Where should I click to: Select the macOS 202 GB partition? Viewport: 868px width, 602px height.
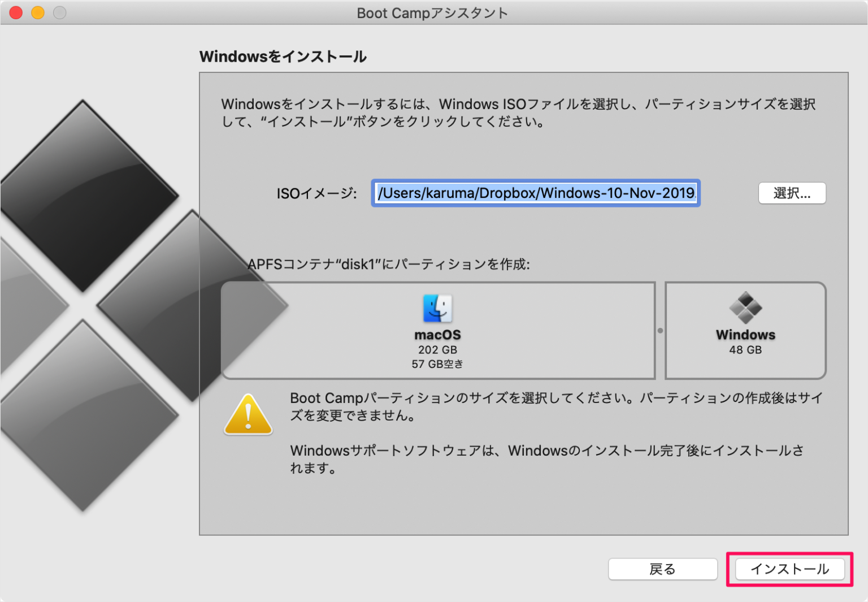(x=438, y=331)
